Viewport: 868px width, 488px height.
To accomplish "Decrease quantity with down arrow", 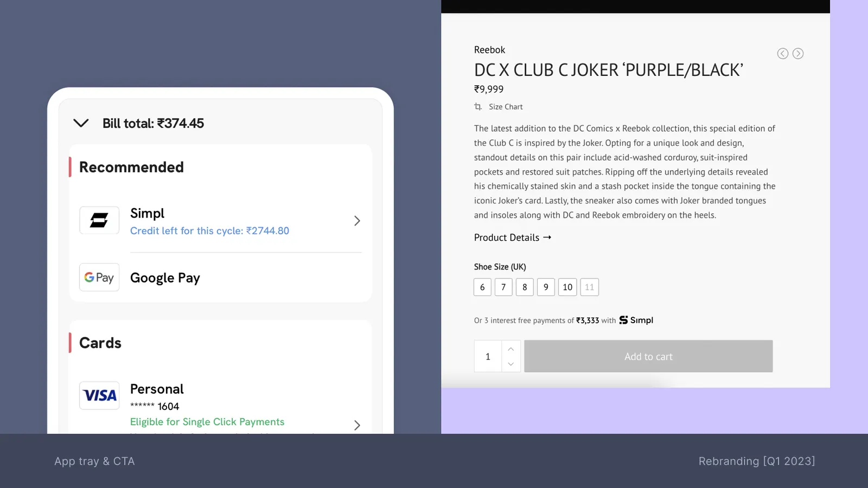I will [x=511, y=364].
